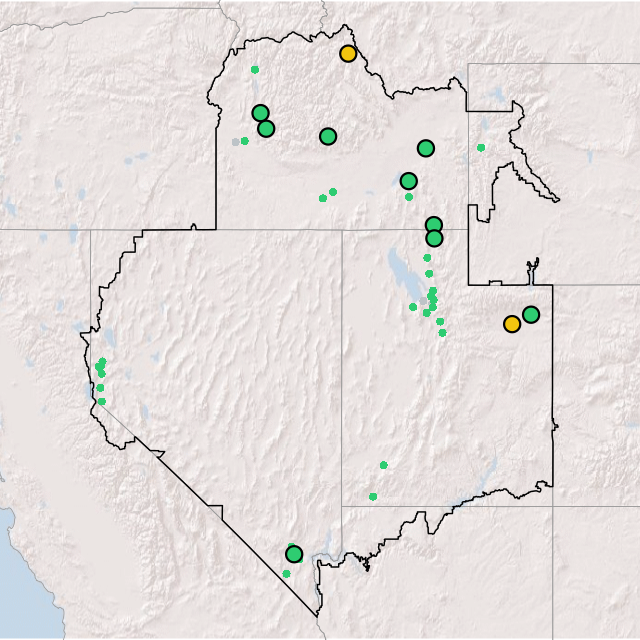Click the northernmost yellow circle marker
640x640 pixels.
tap(347, 54)
